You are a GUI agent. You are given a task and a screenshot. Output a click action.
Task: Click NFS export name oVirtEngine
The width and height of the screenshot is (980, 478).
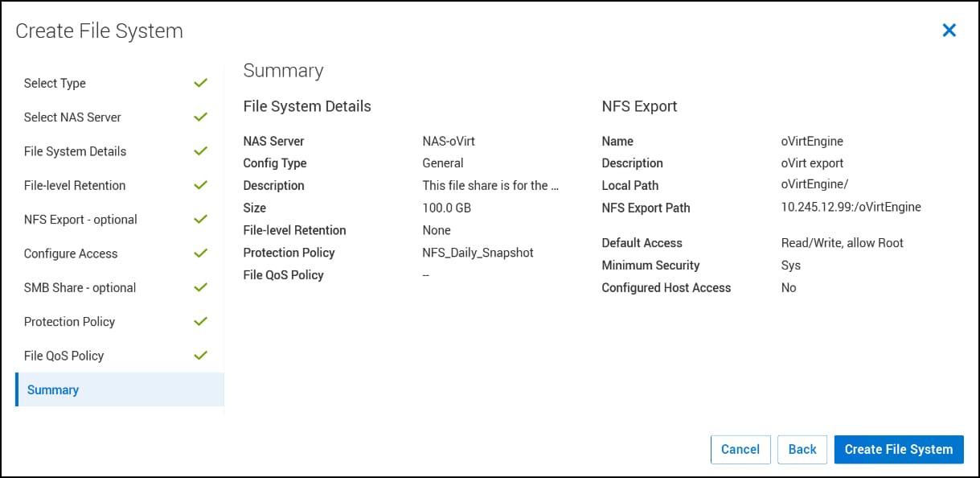[x=812, y=141]
